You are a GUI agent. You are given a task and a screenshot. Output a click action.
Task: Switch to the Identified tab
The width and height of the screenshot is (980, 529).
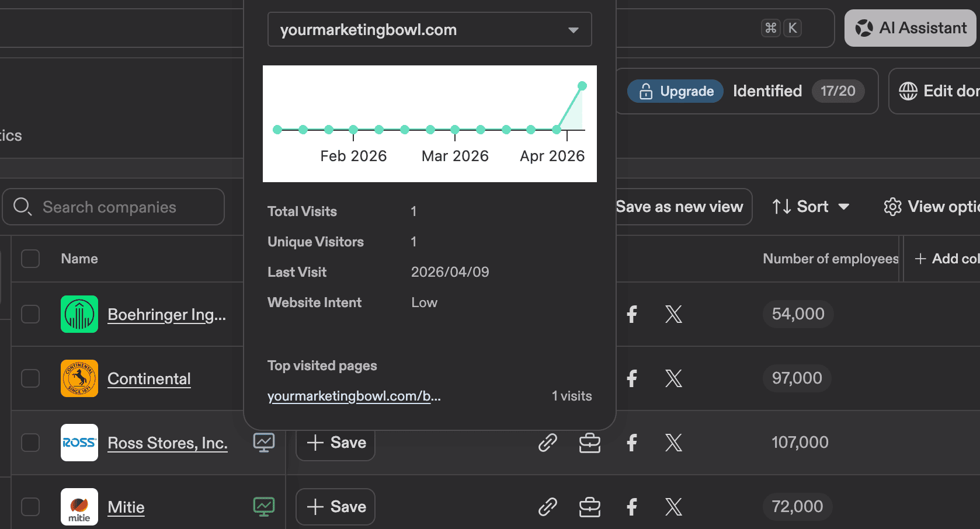click(767, 91)
